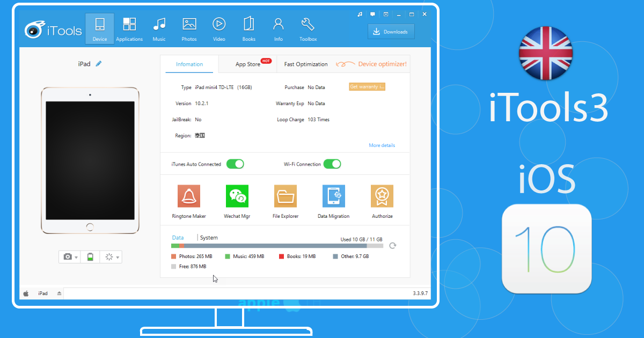Image resolution: width=644 pixels, height=338 pixels.
Task: Open the Applications section
Action: point(129,28)
